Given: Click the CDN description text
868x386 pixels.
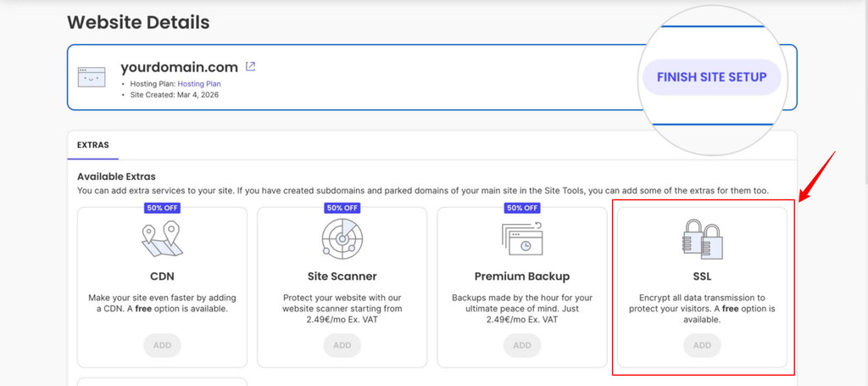Looking at the screenshot, I should coord(162,303).
